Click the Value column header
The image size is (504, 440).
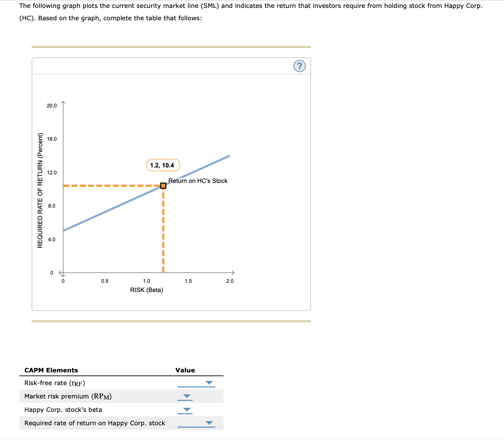185,370
